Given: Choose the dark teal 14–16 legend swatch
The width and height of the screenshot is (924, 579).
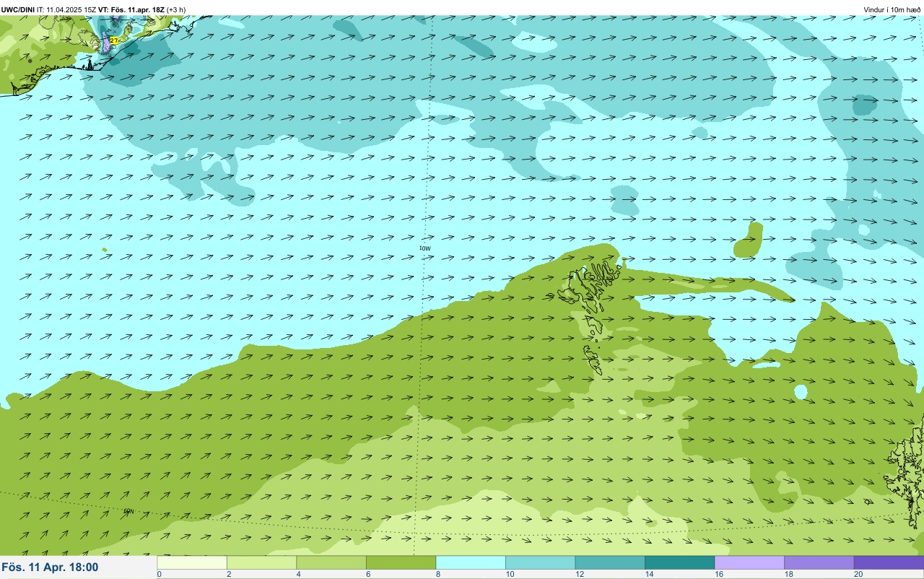Looking at the screenshot, I should coord(679,562).
